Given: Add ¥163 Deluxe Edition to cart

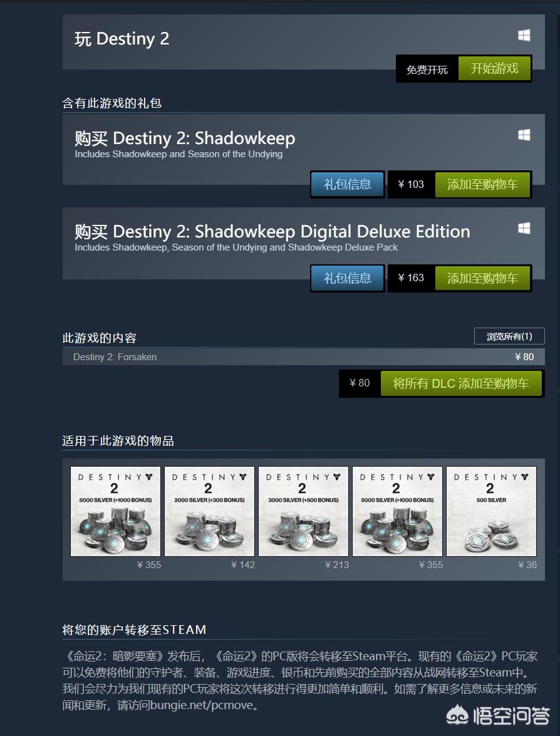Looking at the screenshot, I should [x=482, y=278].
